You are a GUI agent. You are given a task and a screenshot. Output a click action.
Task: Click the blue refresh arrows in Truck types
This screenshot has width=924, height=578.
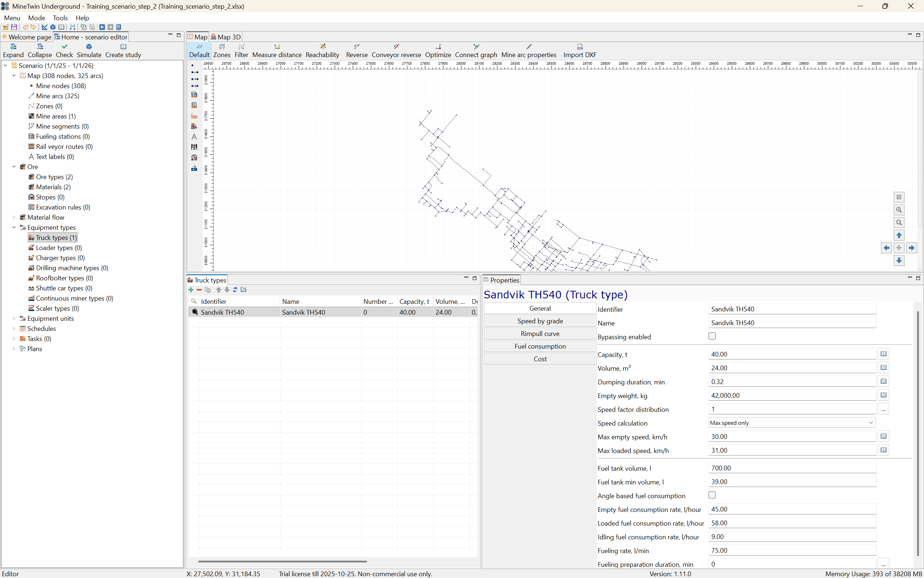235,290
